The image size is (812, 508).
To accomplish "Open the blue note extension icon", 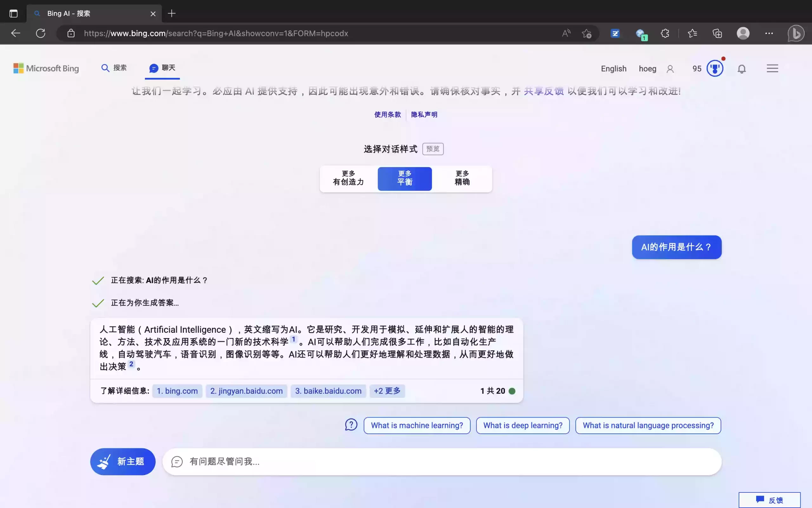I will point(615,33).
